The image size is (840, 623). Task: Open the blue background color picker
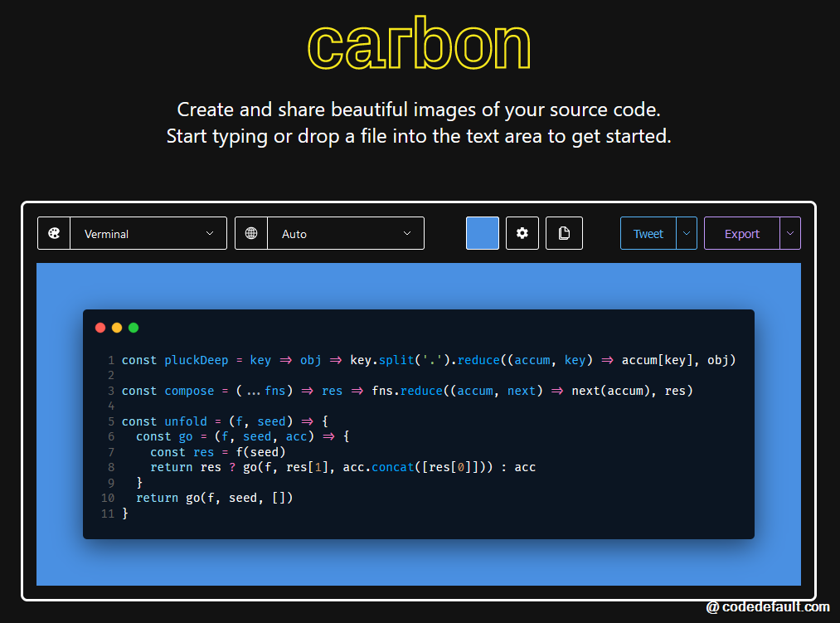click(483, 233)
